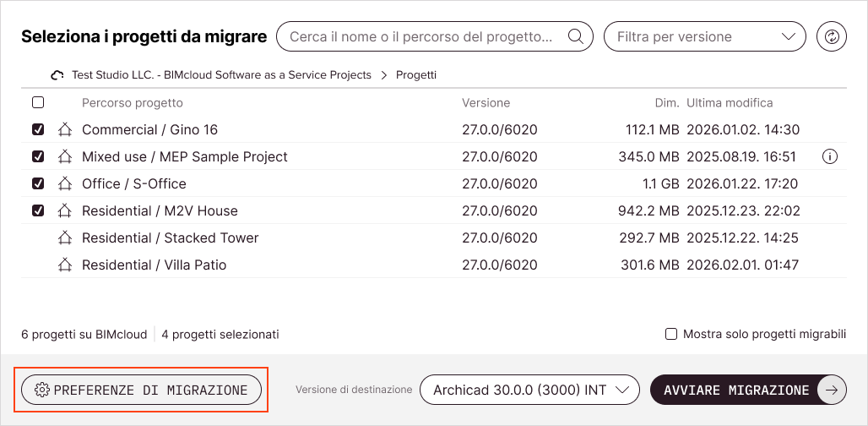The height and width of the screenshot is (426, 868).
Task: Click the date 2025.12.23. 22:02
Action: click(743, 211)
